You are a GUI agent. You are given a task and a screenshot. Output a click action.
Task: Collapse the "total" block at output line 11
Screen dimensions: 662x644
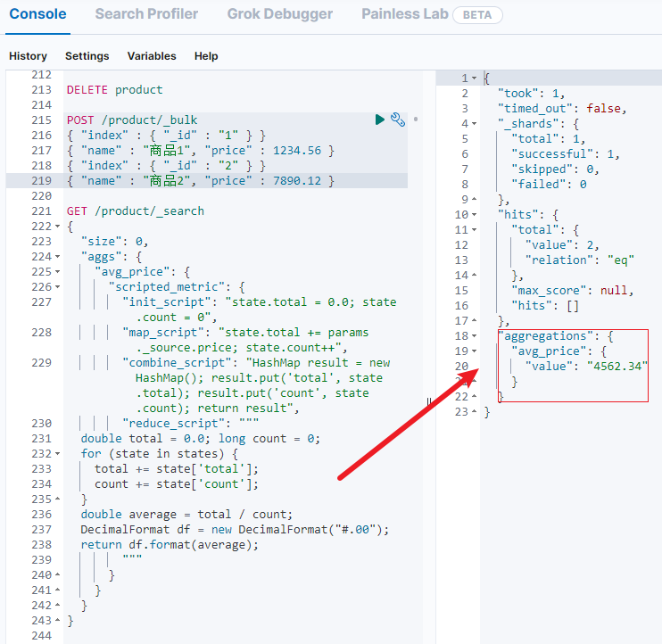pos(474,230)
